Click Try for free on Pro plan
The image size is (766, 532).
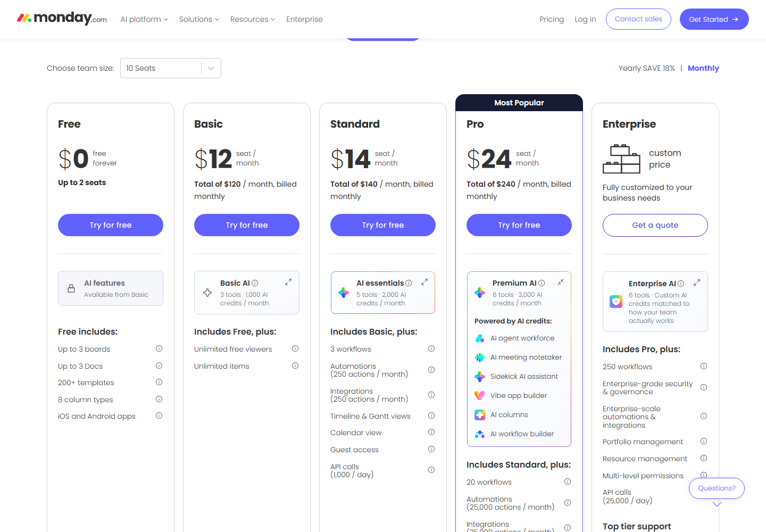click(x=519, y=225)
